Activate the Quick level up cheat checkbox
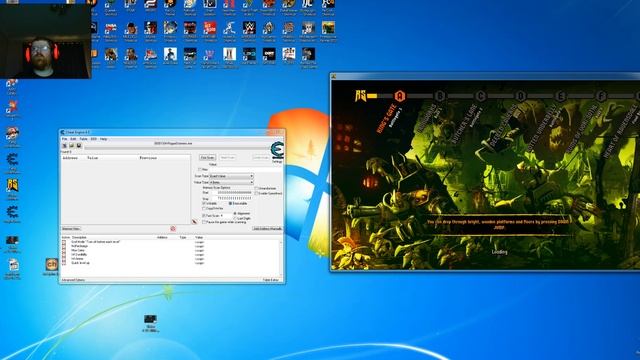The width and height of the screenshot is (640, 360). 64,263
